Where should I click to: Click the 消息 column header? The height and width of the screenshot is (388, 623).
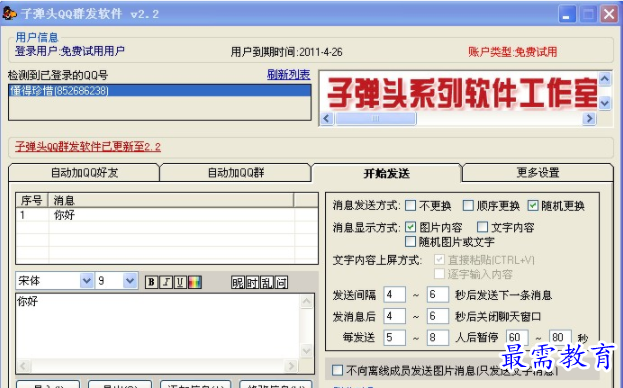[x=171, y=200]
